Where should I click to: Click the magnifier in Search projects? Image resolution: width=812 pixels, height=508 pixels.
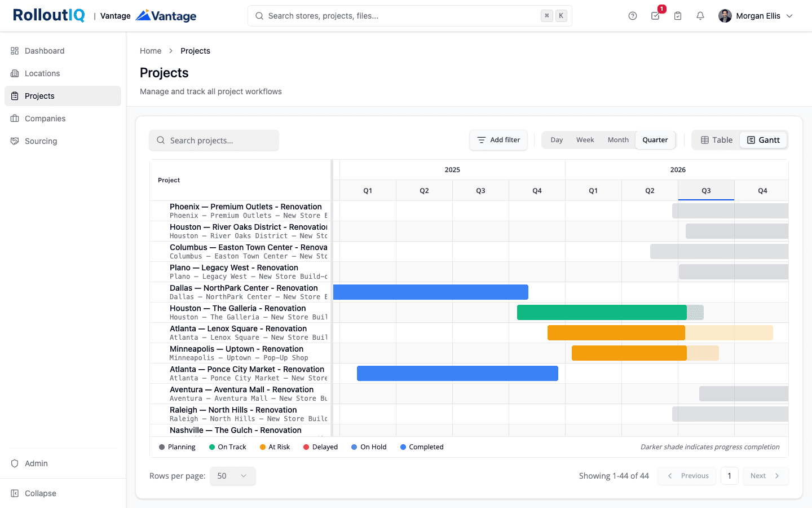pyautogui.click(x=161, y=141)
